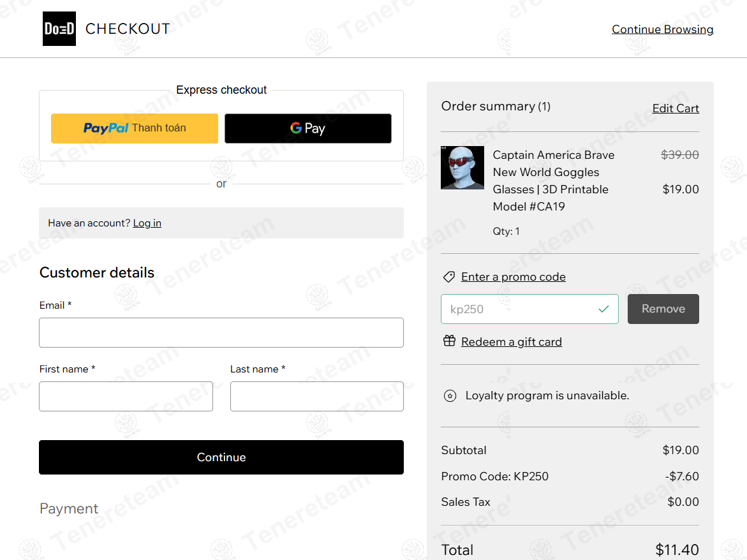Image resolution: width=747 pixels, height=560 pixels.
Task: Click the Log in link
Action: pos(147,223)
